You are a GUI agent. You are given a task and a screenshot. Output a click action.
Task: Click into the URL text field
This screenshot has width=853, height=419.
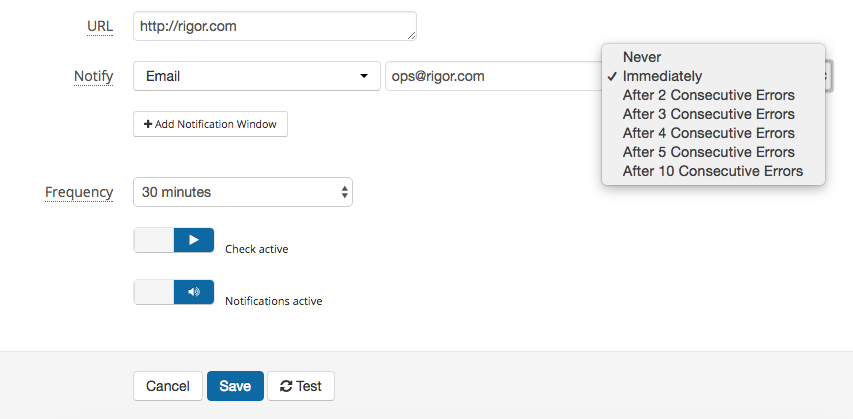pyautogui.click(x=275, y=26)
